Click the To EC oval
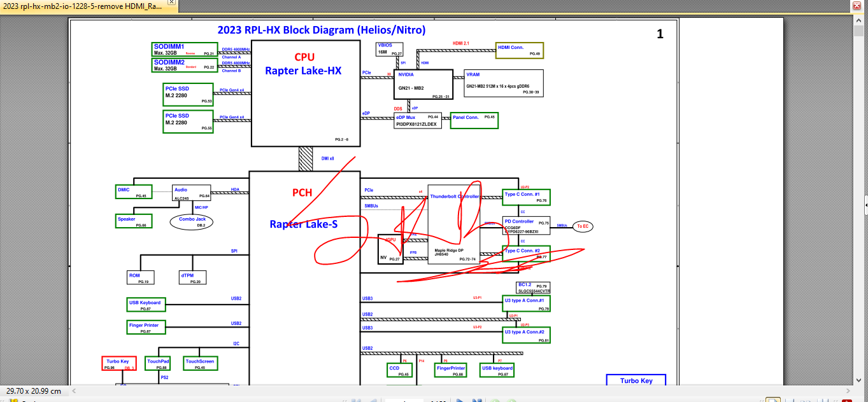The image size is (868, 402). [583, 226]
